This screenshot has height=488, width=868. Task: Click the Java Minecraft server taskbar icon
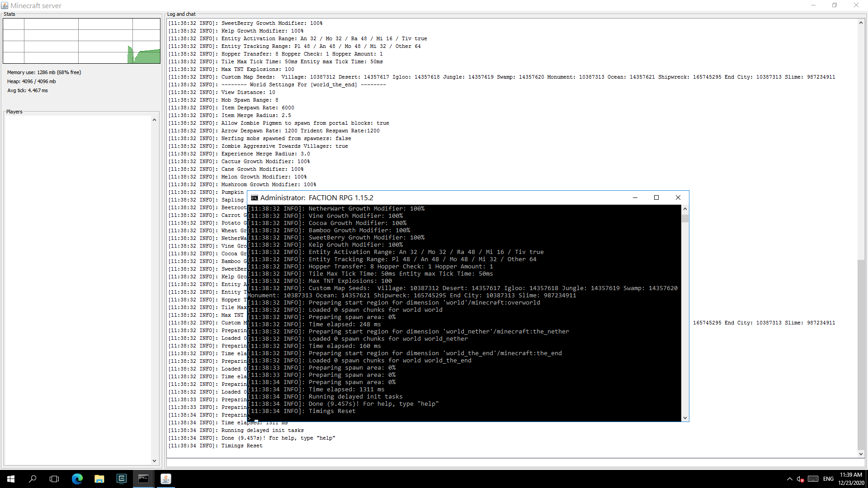pyautogui.click(x=166, y=479)
